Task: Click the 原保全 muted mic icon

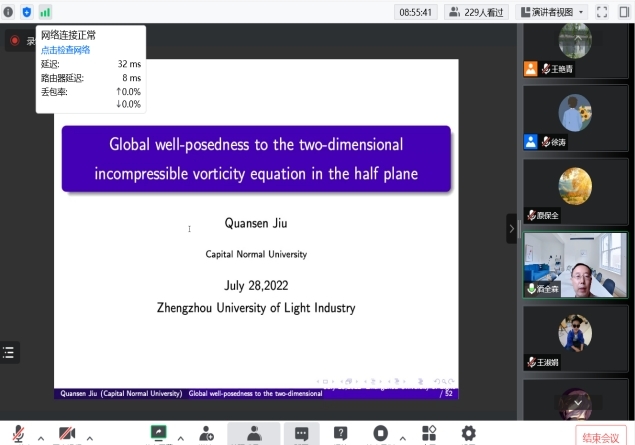Action: (x=531, y=215)
